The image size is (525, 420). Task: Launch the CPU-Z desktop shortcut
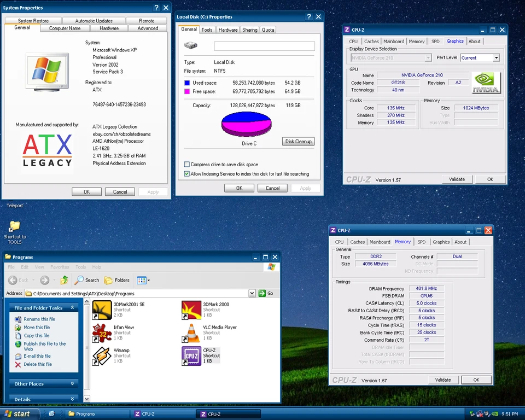click(191, 355)
